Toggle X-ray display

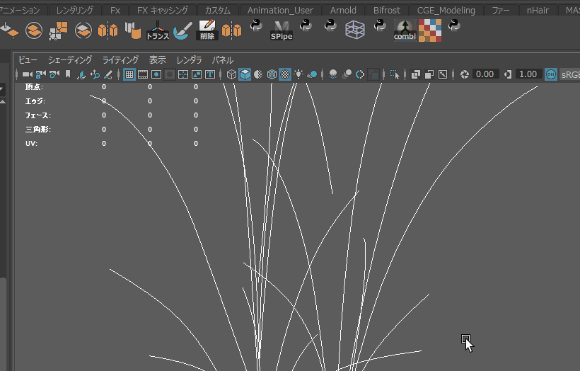415,74
